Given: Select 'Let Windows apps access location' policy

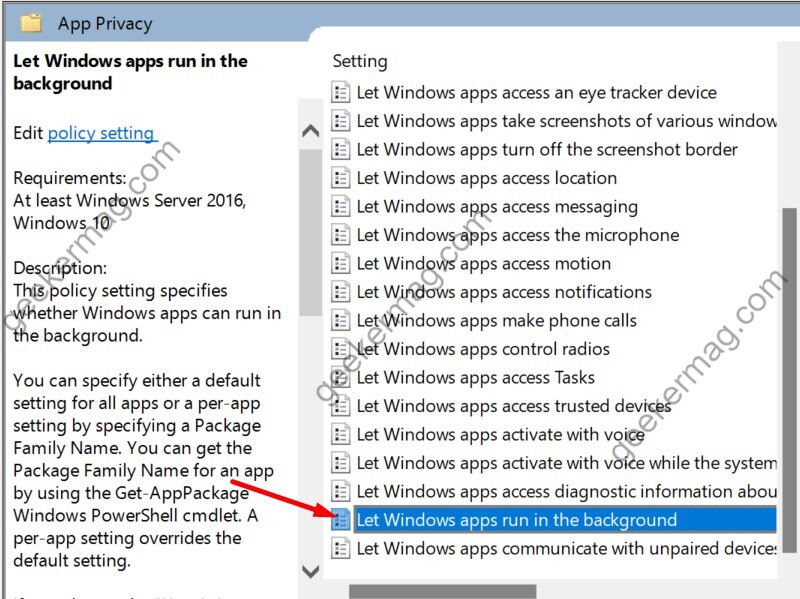Looking at the screenshot, I should pyautogui.click(x=487, y=178).
